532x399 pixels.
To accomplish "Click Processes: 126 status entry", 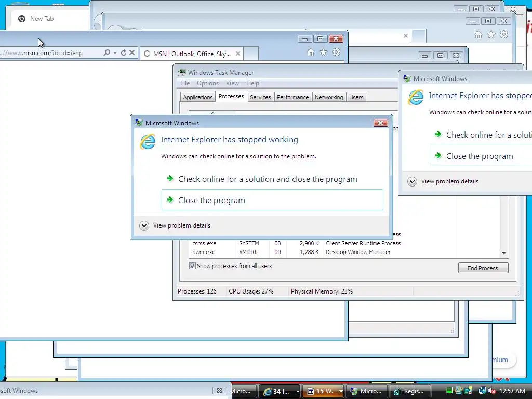I will (197, 291).
